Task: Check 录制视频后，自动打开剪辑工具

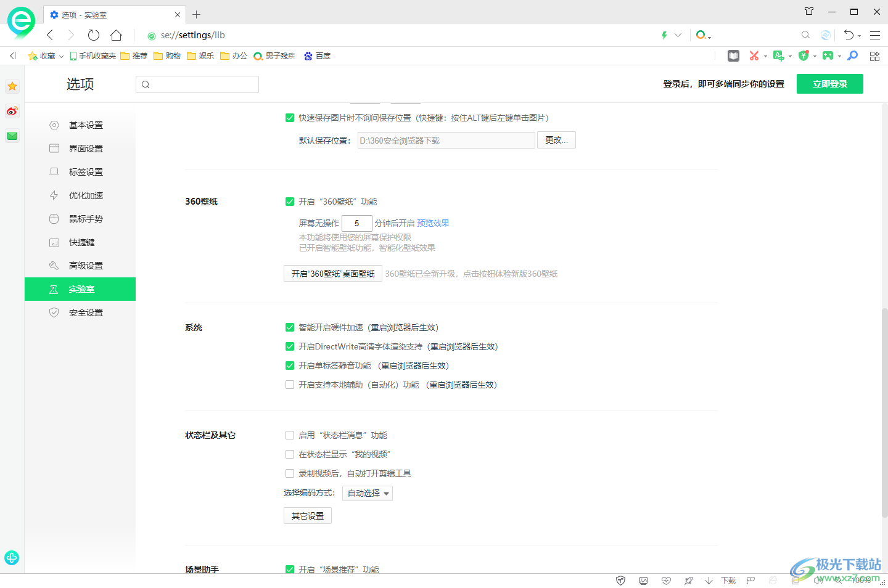Action: point(290,473)
